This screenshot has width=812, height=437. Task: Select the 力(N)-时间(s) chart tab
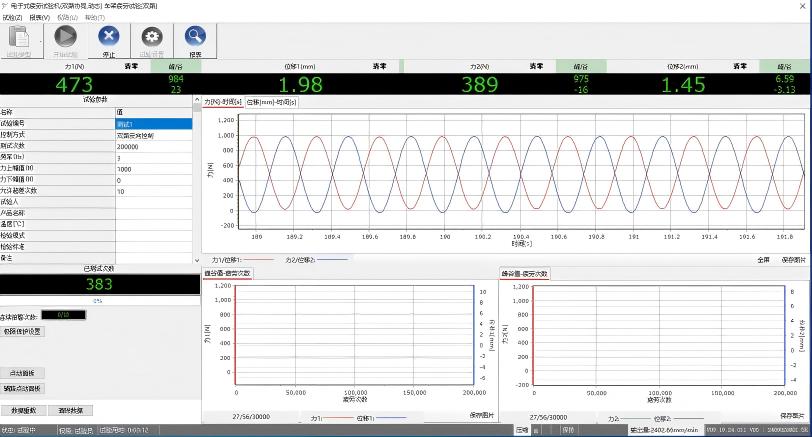[223, 102]
